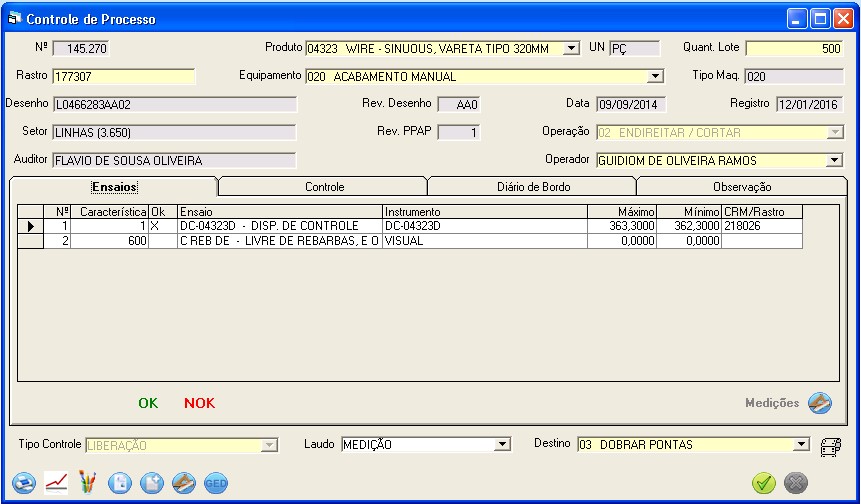The width and height of the screenshot is (861, 504).
Task: Click the Controle de Processo title icon
Action: [15, 19]
